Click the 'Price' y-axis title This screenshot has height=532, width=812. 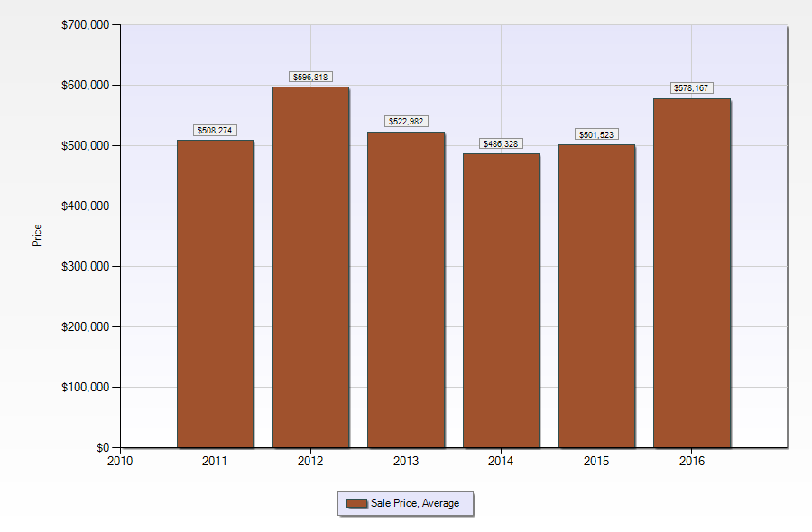[37, 235]
